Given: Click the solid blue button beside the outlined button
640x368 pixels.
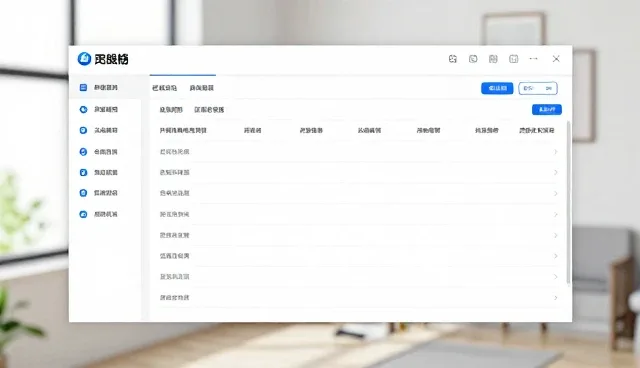Looking at the screenshot, I should [x=497, y=88].
